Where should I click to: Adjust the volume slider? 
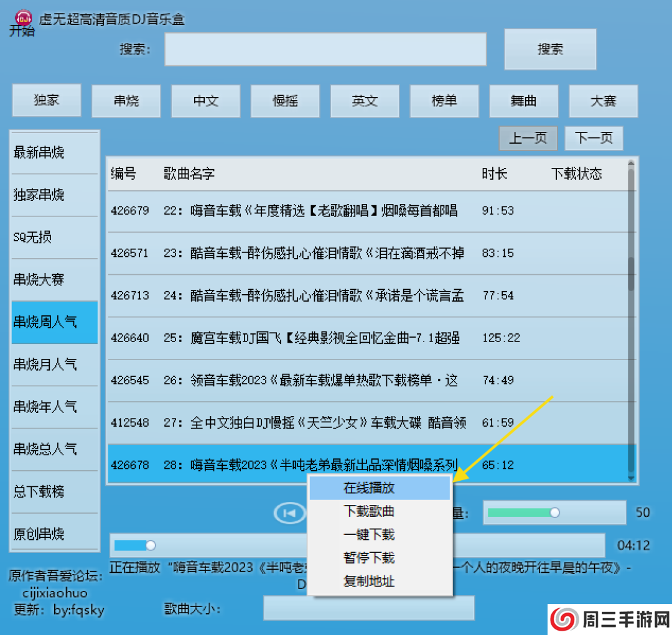pos(554,512)
